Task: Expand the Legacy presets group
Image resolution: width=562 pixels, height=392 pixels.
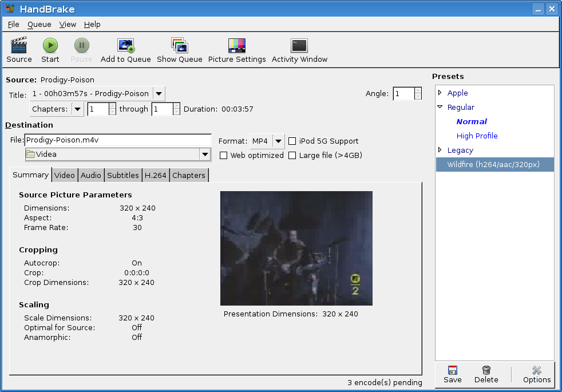Action: (x=440, y=150)
